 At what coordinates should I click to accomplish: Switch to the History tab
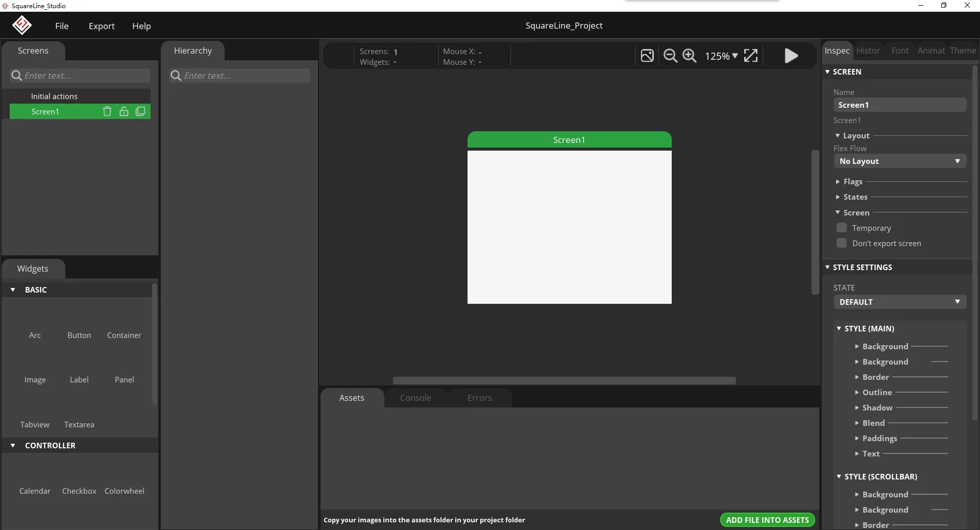868,51
